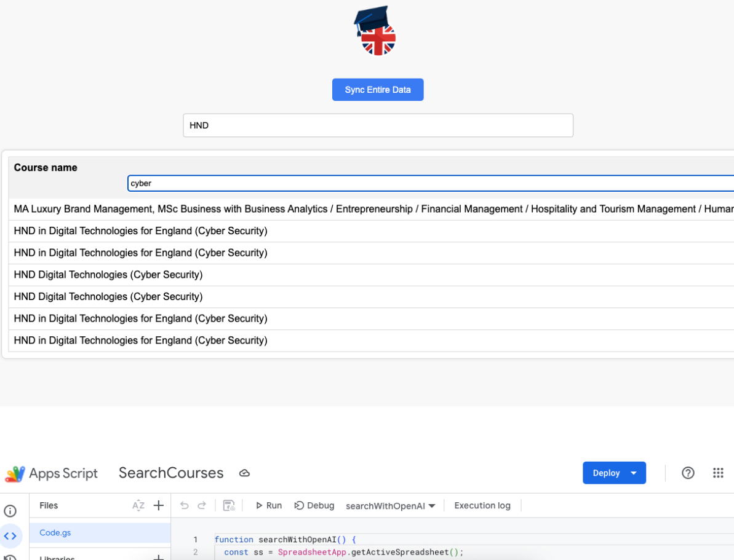
Task: Save project with the floppy disk icon
Action: point(229,505)
